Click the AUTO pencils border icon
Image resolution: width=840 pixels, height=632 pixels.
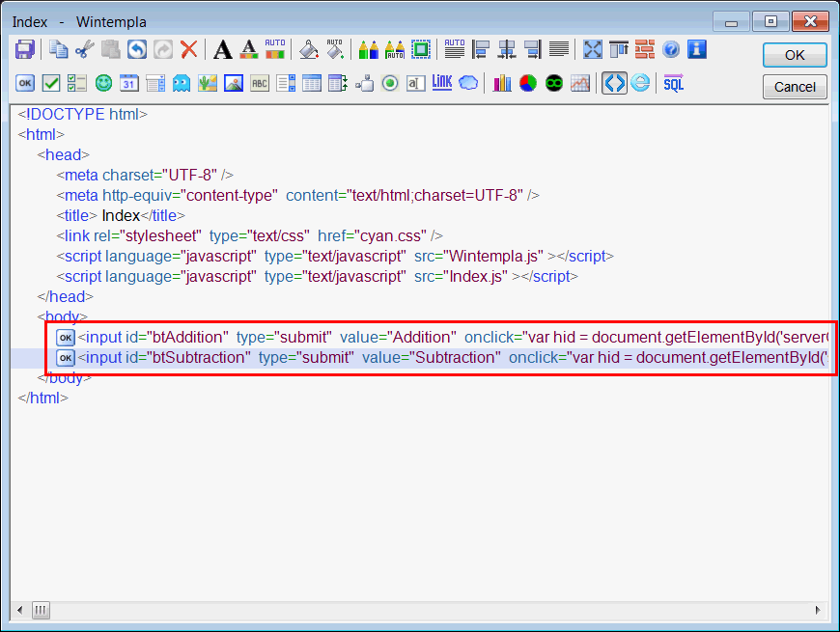tap(395, 50)
